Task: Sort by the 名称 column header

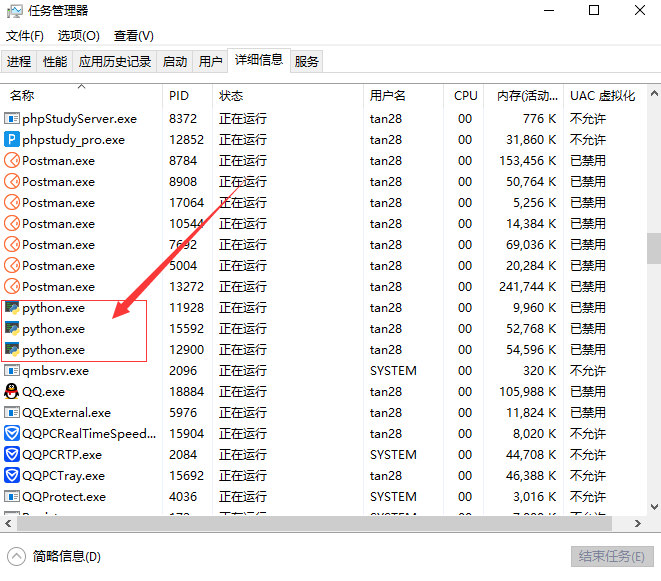Action: (81, 96)
